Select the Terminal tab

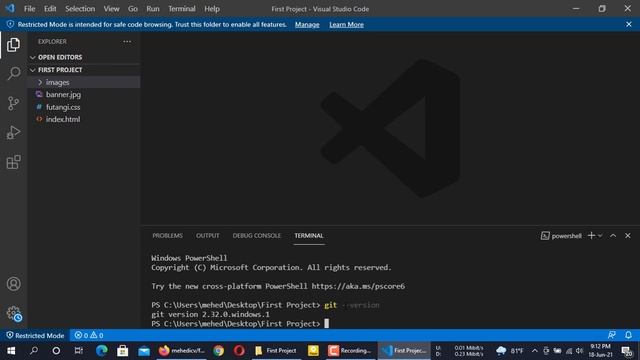click(309, 236)
